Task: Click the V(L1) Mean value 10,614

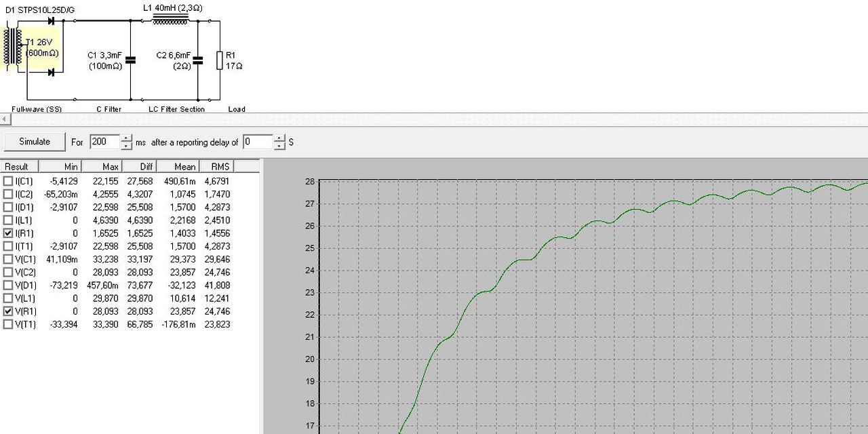Action: (182, 298)
